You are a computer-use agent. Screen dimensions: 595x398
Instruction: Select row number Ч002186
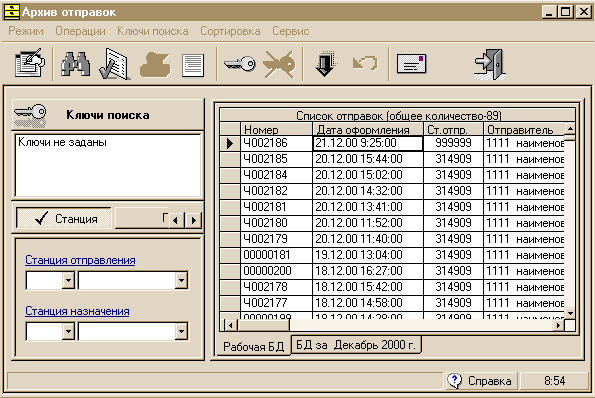click(x=276, y=143)
